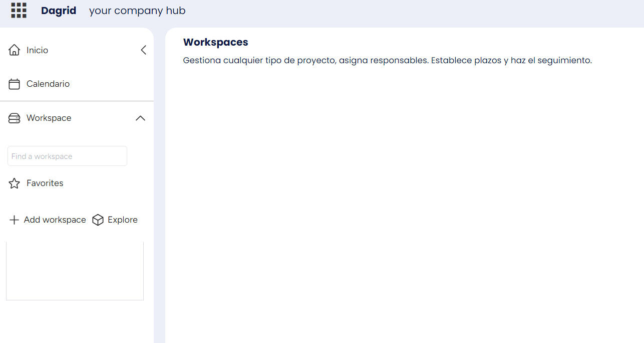Click the Workspaces heading
Screen dimensions: 644x343
click(x=215, y=42)
